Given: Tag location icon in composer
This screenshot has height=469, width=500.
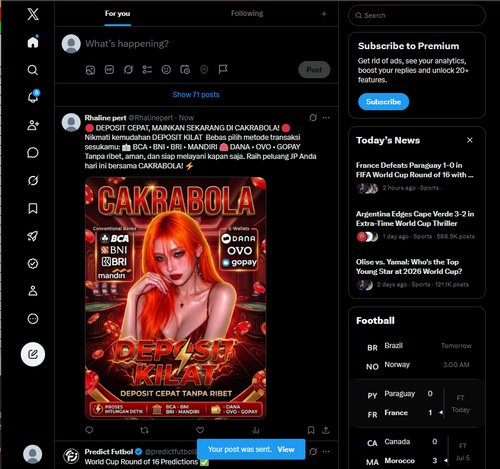Looking at the screenshot, I should tap(204, 69).
